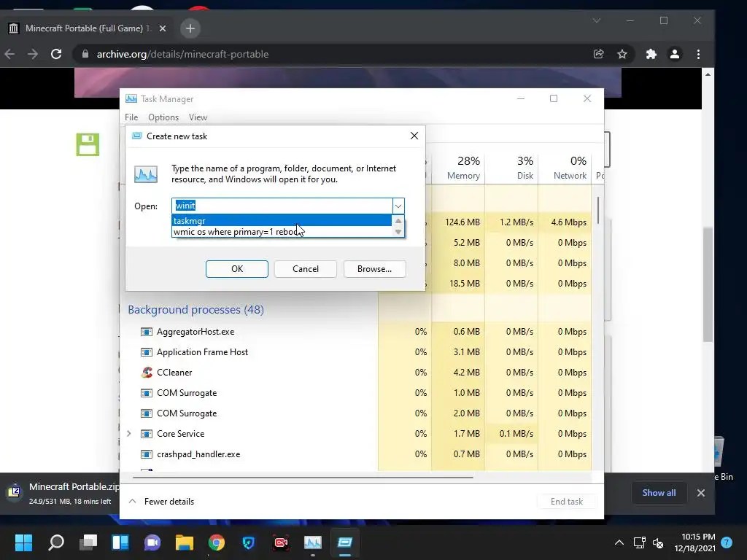Bookmark this page with the star icon
747x560 pixels.
pyautogui.click(x=622, y=54)
